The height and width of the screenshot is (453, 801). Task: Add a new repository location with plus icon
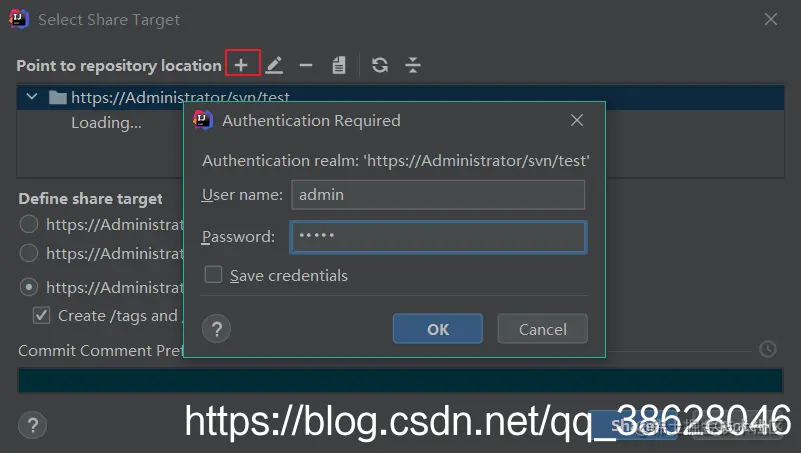242,65
